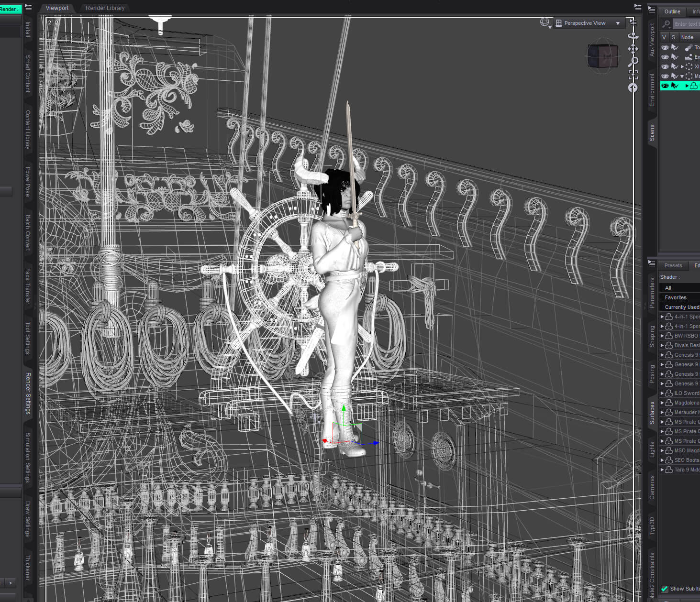Viewport: 700px width, 602px height.
Task: Click the frame selection viewport icon
Action: 633,75
